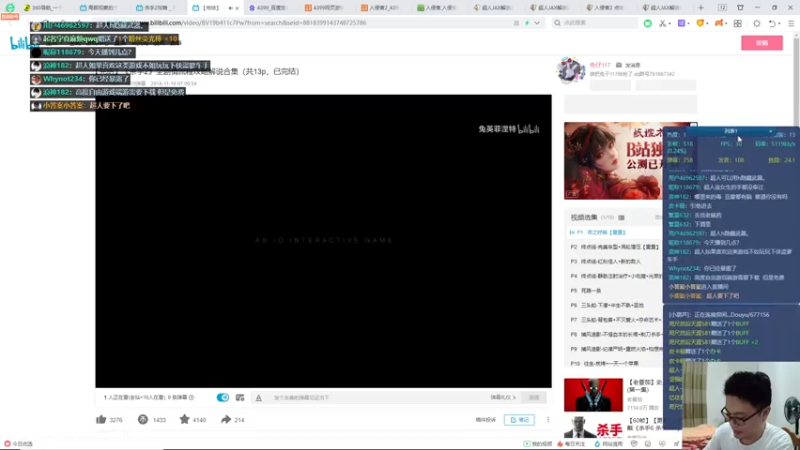The image size is (800, 450).
Task: Select playlist episode P3
Action: pyautogui.click(x=615, y=262)
